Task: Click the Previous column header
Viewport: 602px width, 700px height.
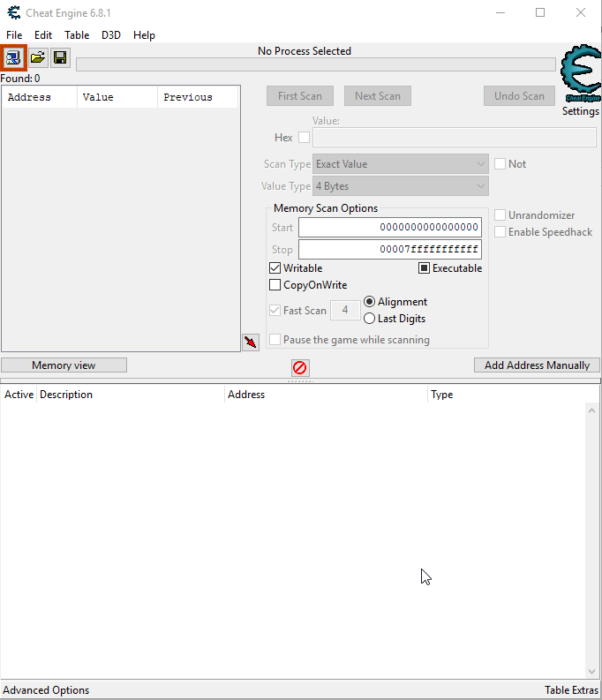Action: 198,97
